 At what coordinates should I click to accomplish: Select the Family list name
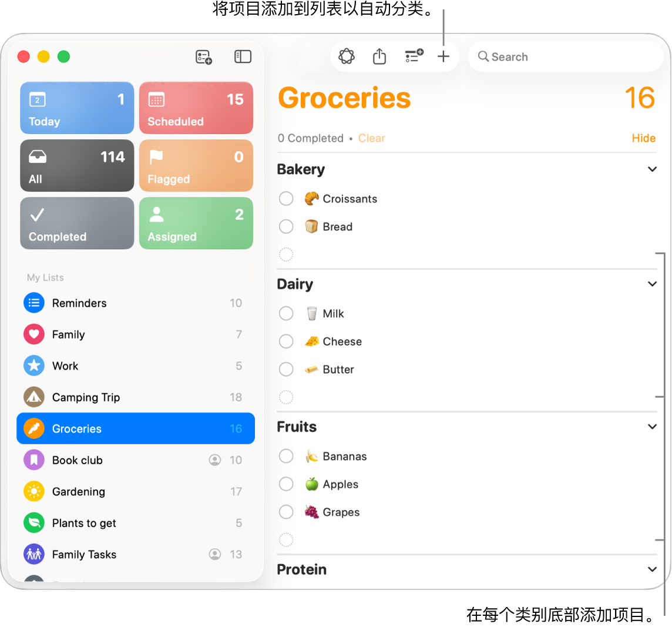[69, 334]
